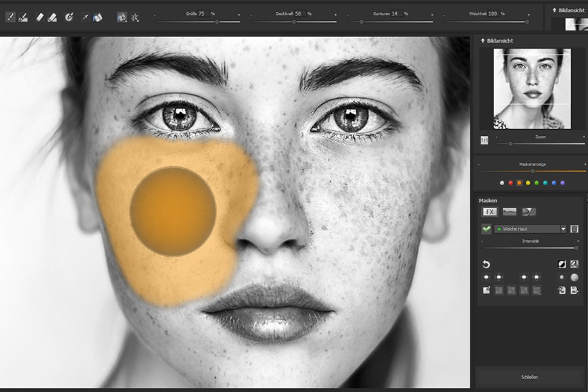
Task: Invert the mask with the black-white circle icon
Action: pyautogui.click(x=562, y=264)
